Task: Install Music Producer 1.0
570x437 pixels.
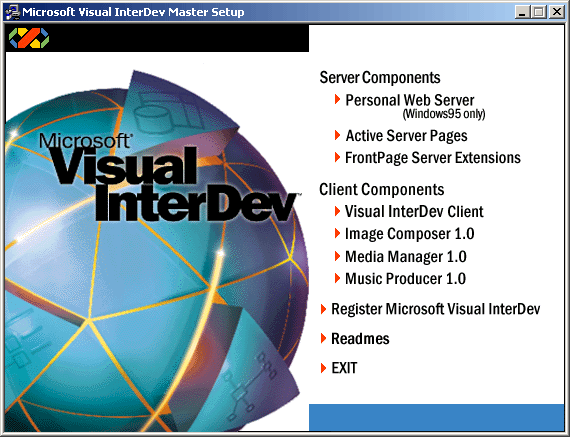Action: [x=405, y=279]
